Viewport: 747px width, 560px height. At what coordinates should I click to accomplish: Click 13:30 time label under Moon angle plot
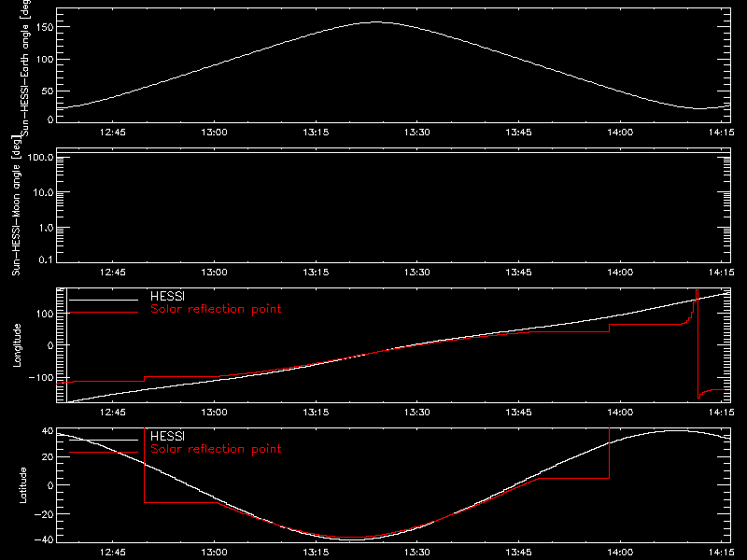[417, 273]
